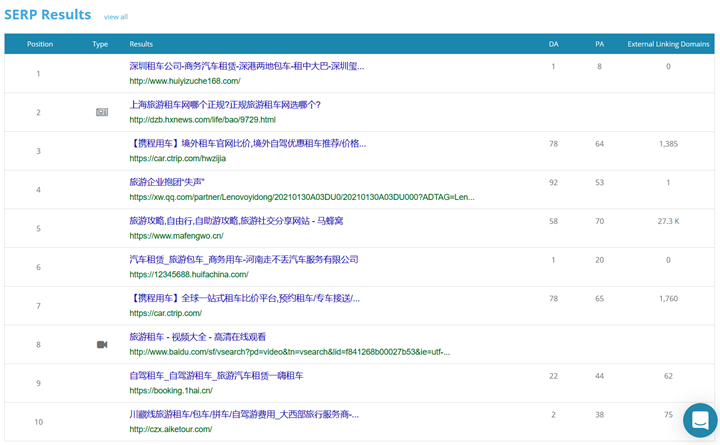
Task: Click the news type icon in row 2
Action: coord(101,112)
